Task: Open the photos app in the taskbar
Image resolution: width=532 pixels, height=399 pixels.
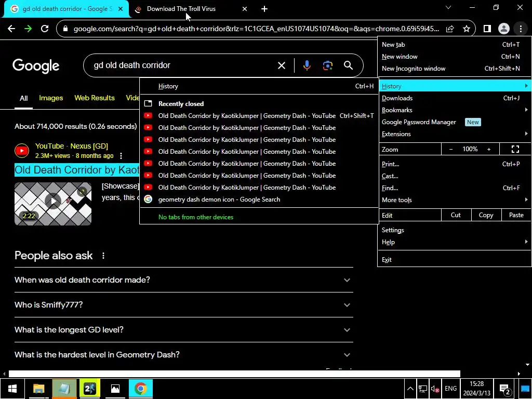Action: 115,389
